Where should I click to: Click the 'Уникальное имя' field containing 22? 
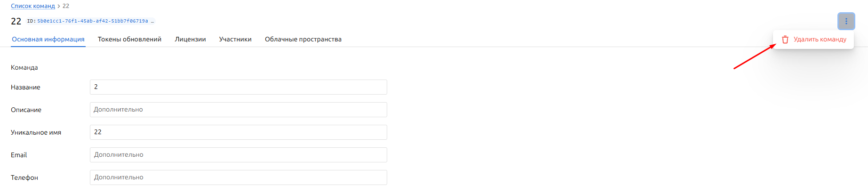point(238,132)
